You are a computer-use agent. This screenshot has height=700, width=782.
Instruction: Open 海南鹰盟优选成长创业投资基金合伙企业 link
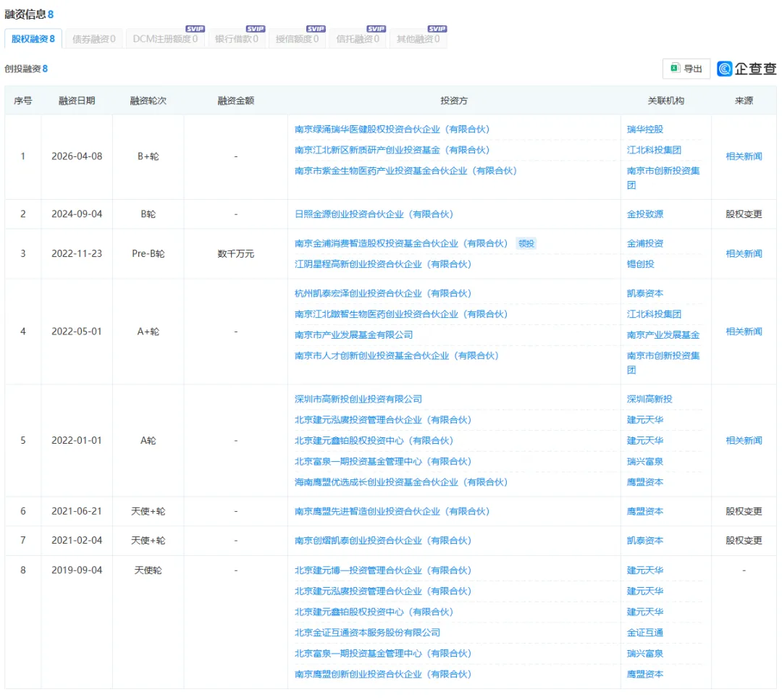tap(401, 482)
